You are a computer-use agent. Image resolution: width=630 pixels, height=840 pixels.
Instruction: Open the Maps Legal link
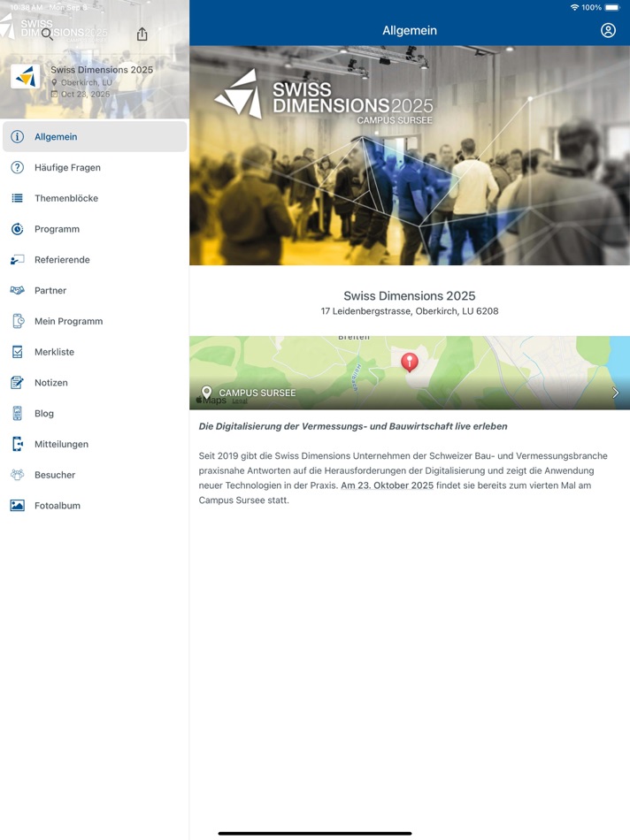point(240,401)
